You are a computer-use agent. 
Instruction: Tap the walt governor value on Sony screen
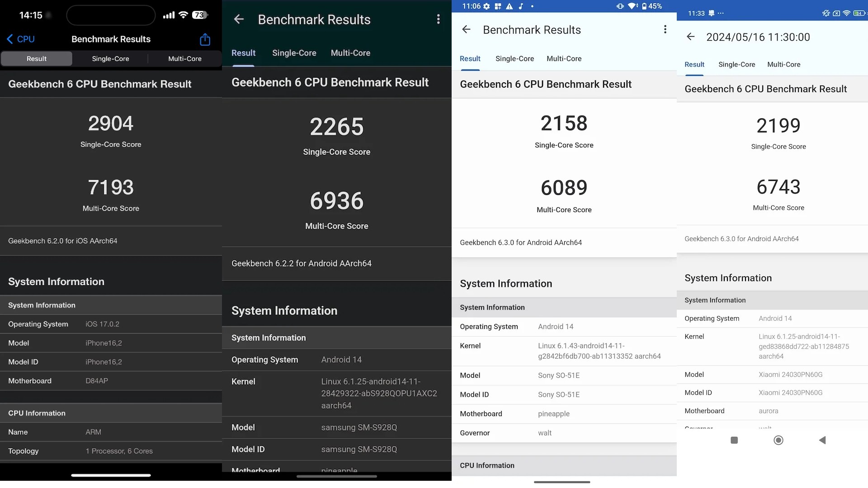pos(545,433)
